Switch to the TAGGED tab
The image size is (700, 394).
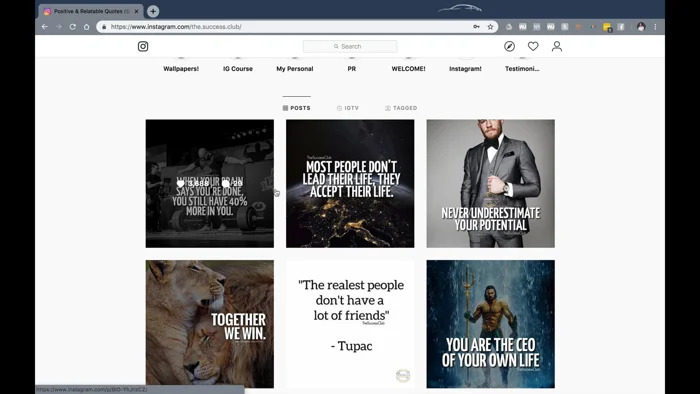[x=401, y=108]
